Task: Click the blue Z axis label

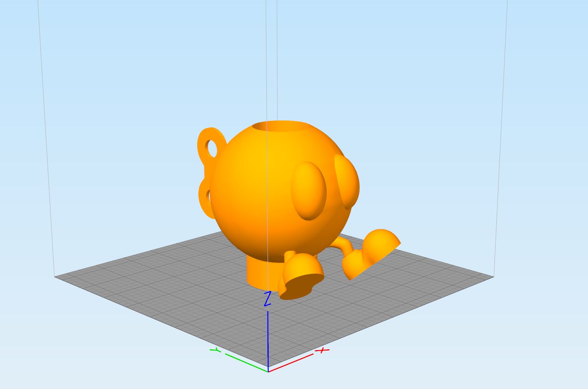Action: [x=267, y=299]
